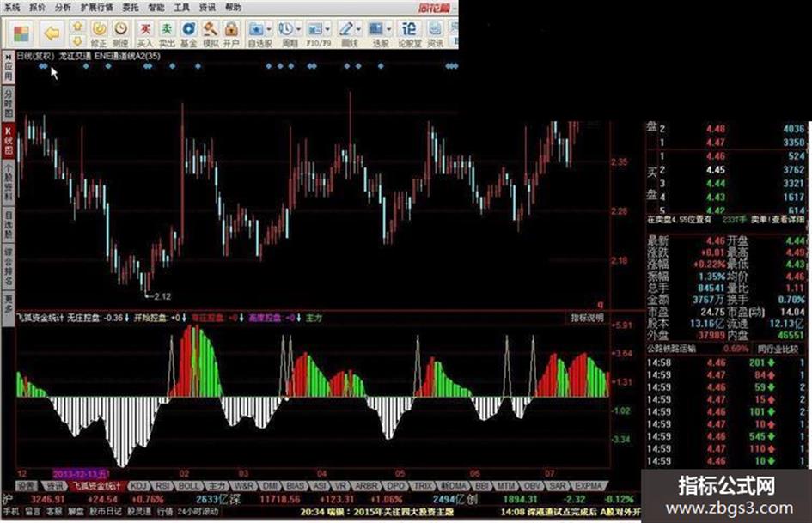Switch to the BOLL indicator tab
812x523 pixels.
(188, 486)
